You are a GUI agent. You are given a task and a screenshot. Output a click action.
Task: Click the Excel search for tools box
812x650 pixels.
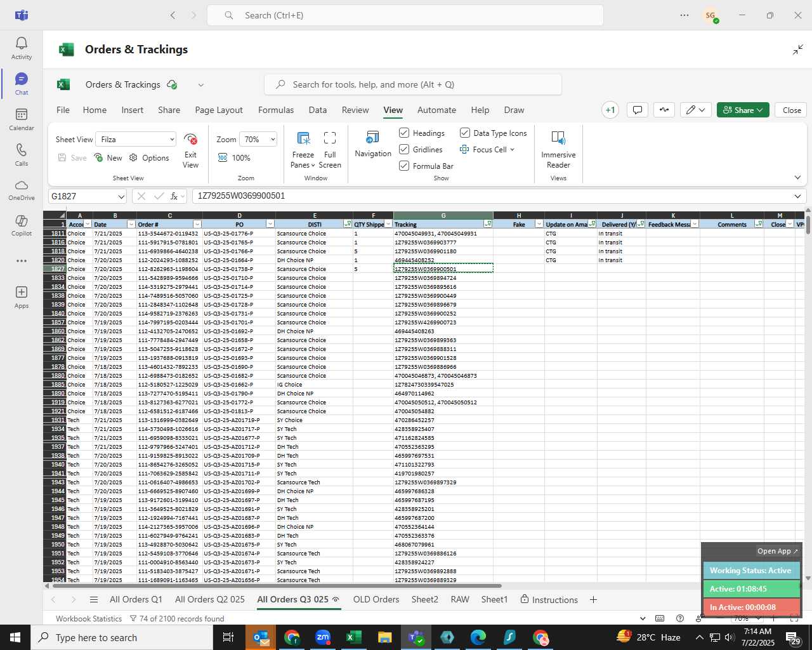pyautogui.click(x=413, y=84)
